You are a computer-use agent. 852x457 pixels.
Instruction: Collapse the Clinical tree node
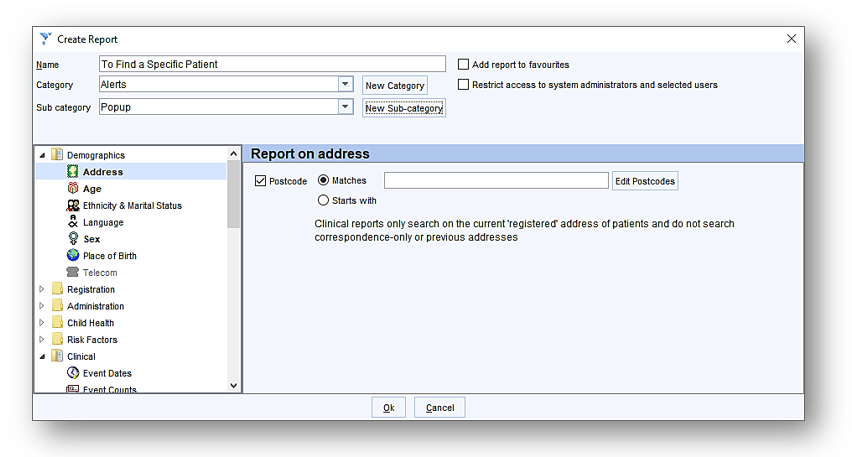click(x=42, y=357)
